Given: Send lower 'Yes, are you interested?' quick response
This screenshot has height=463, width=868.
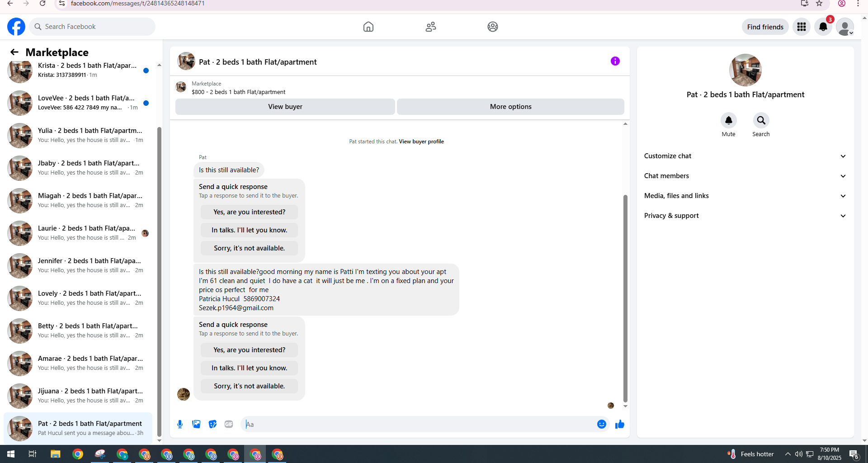Looking at the screenshot, I should coord(250,350).
